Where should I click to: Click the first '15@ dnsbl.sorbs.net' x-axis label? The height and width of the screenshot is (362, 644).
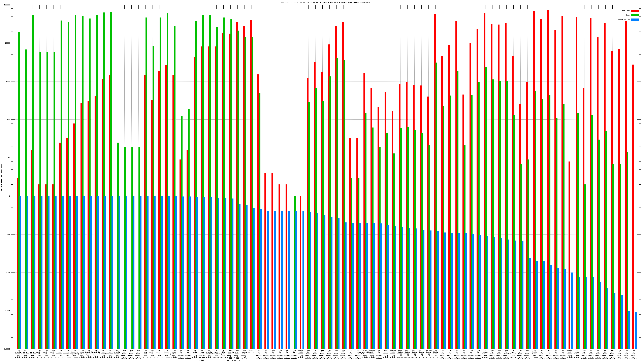(18, 354)
